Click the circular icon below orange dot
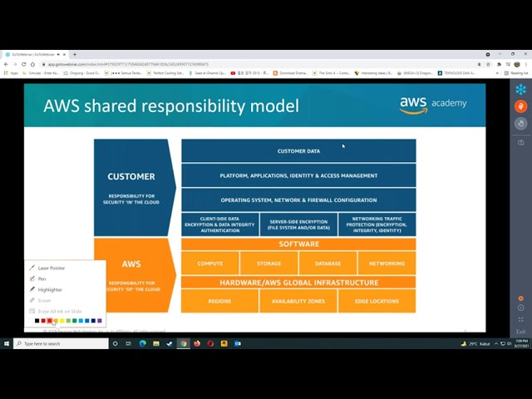Screen dimensions: 532x399 tap(521, 308)
